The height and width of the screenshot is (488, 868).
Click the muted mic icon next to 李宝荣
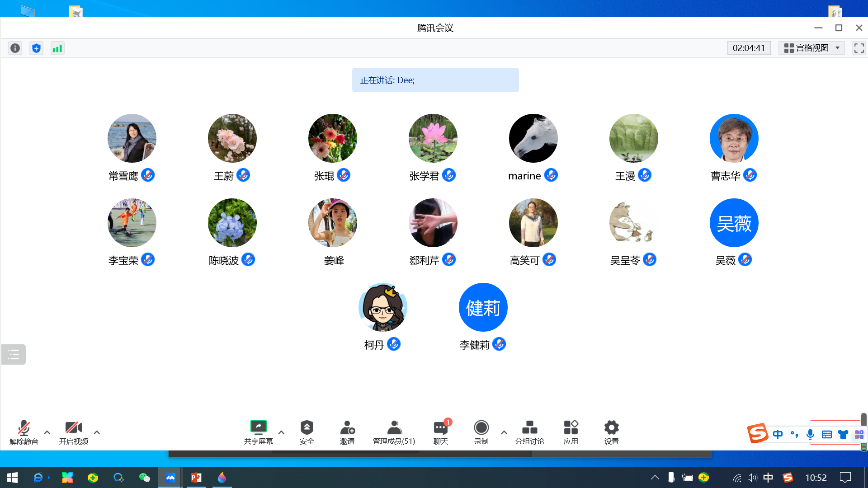pos(148,259)
